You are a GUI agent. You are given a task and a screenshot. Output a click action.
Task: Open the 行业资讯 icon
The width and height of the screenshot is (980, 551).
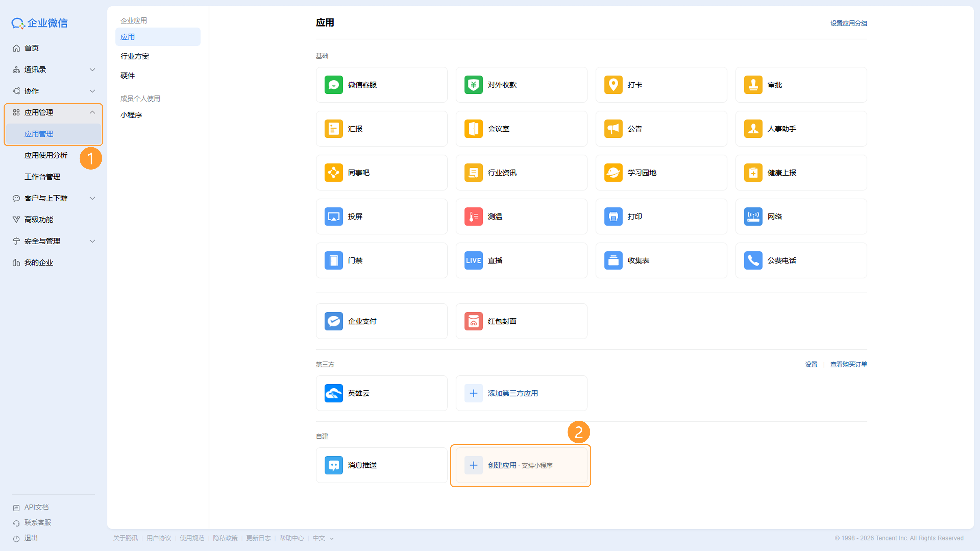click(473, 173)
